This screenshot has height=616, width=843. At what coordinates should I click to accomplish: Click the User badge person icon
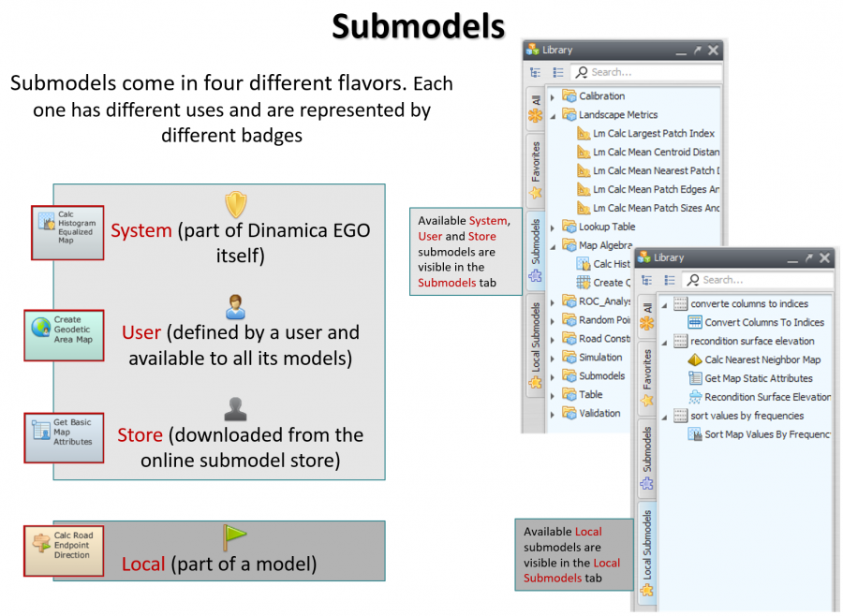pos(234,307)
